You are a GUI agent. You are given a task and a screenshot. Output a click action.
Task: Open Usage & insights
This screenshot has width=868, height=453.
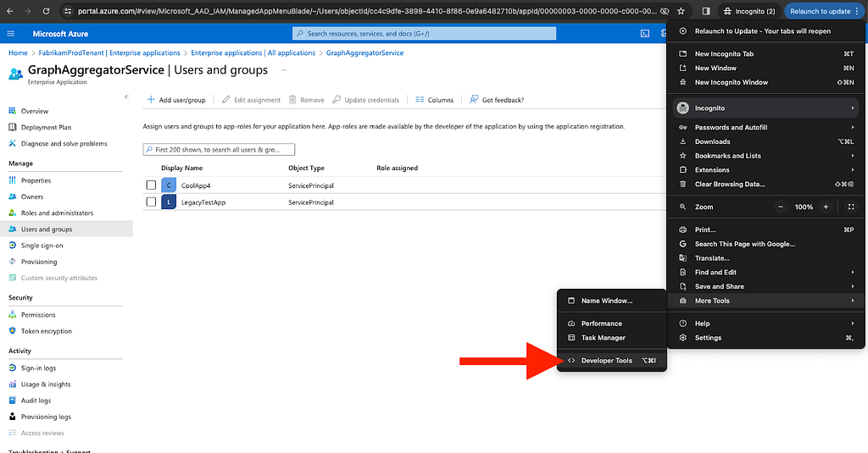pyautogui.click(x=46, y=384)
